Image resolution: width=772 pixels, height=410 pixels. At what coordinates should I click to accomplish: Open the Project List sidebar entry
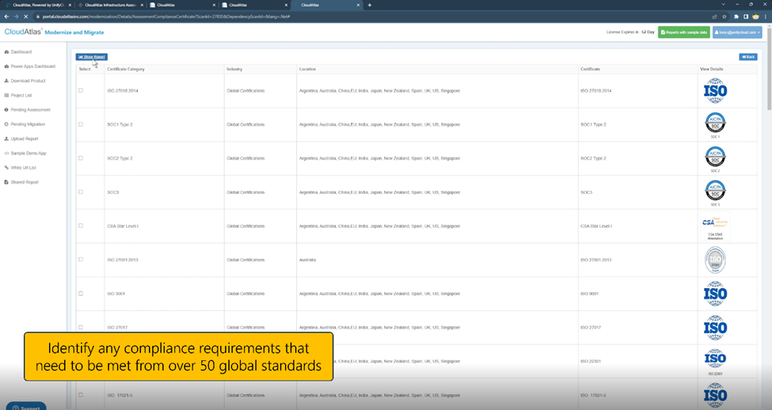click(x=18, y=95)
